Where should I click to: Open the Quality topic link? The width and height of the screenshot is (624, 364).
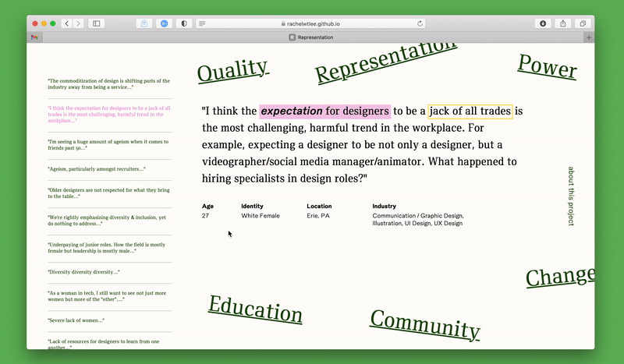(x=232, y=70)
